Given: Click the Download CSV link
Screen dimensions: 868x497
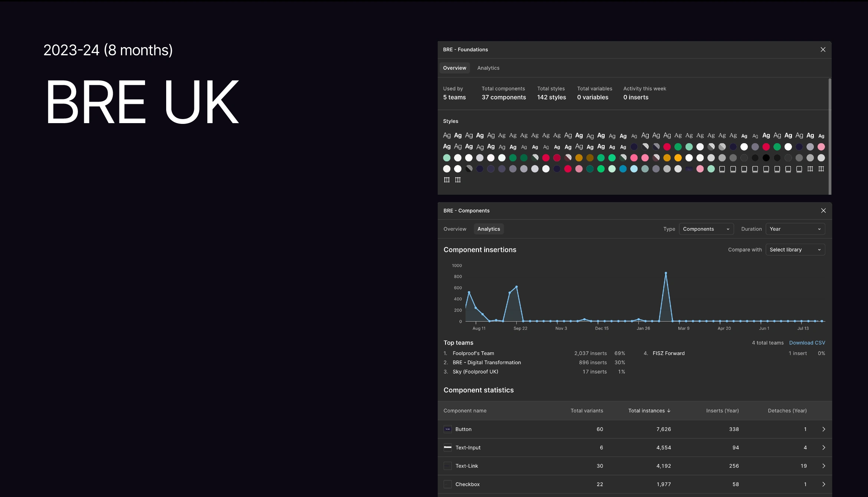Looking at the screenshot, I should tap(807, 343).
